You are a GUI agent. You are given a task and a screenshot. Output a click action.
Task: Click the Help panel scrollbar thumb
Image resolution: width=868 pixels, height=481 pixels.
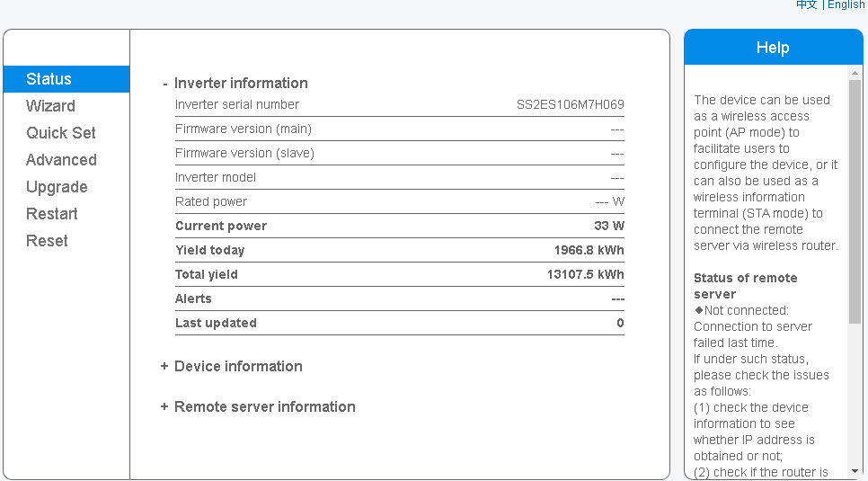(x=855, y=198)
